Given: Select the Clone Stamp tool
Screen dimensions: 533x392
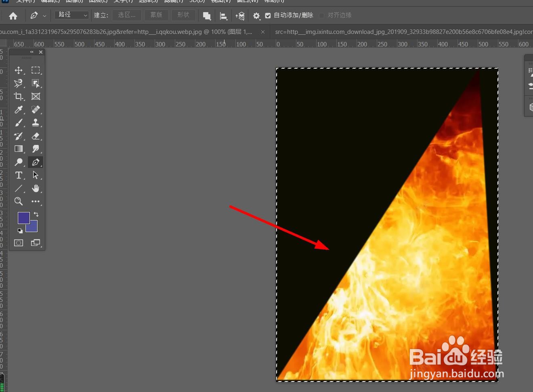Looking at the screenshot, I should pos(36,123).
